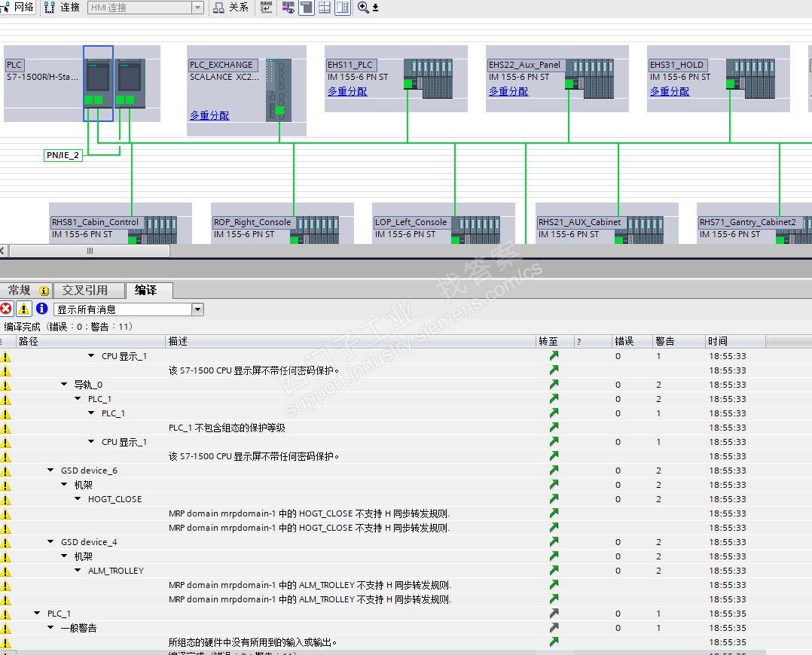Open the 编译 (Compile) tab

click(x=149, y=290)
